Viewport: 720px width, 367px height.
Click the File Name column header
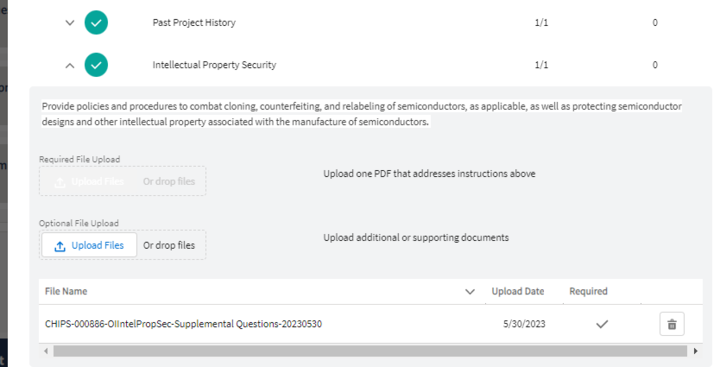66,291
